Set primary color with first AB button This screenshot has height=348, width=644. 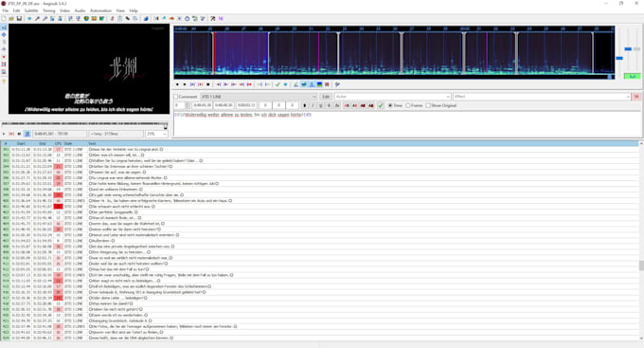tap(347, 105)
